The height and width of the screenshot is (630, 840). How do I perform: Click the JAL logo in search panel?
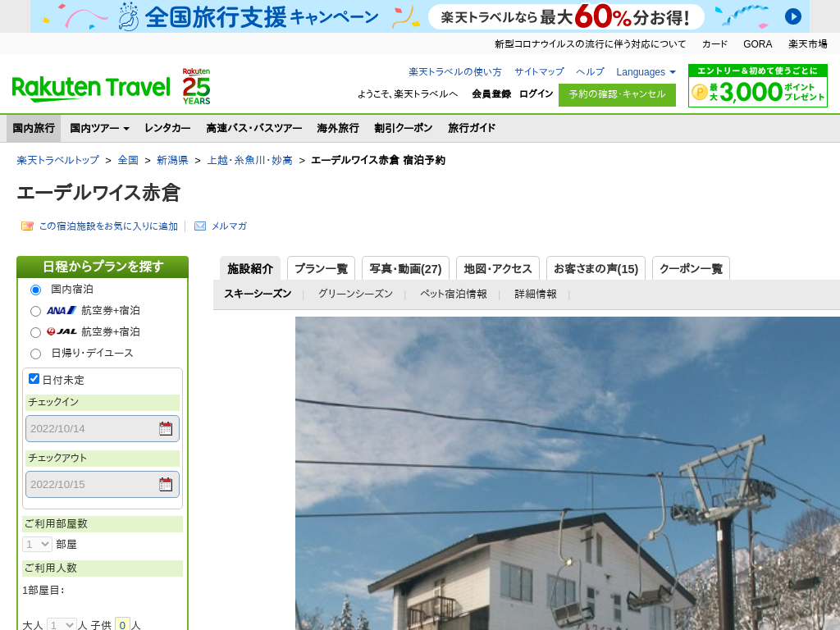click(62, 331)
